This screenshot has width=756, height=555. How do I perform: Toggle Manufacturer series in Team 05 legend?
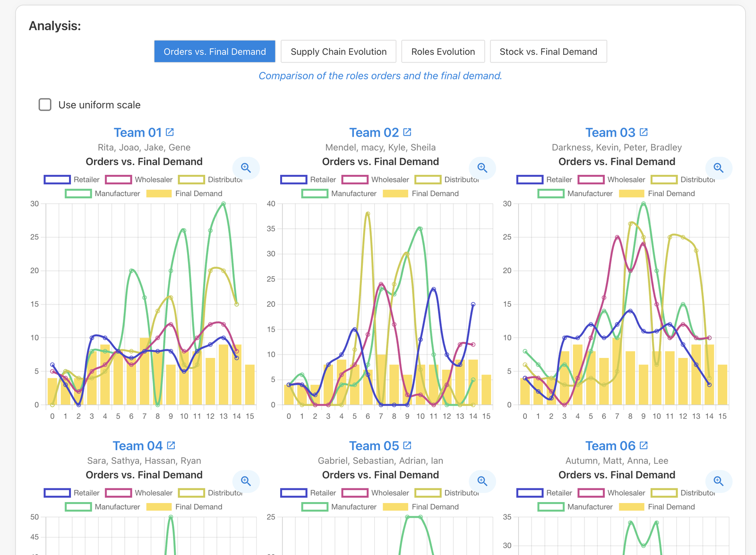339,507
